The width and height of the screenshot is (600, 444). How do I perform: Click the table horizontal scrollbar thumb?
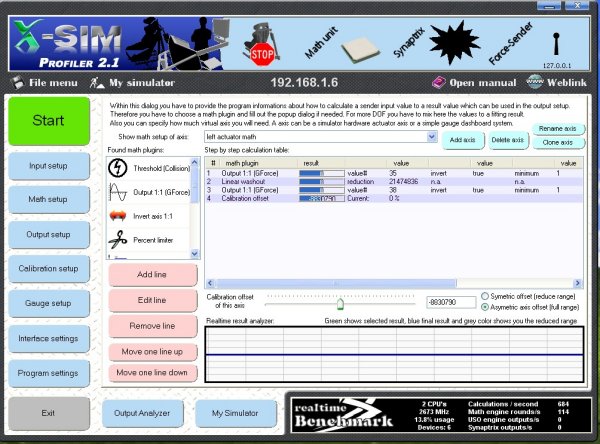click(336, 283)
